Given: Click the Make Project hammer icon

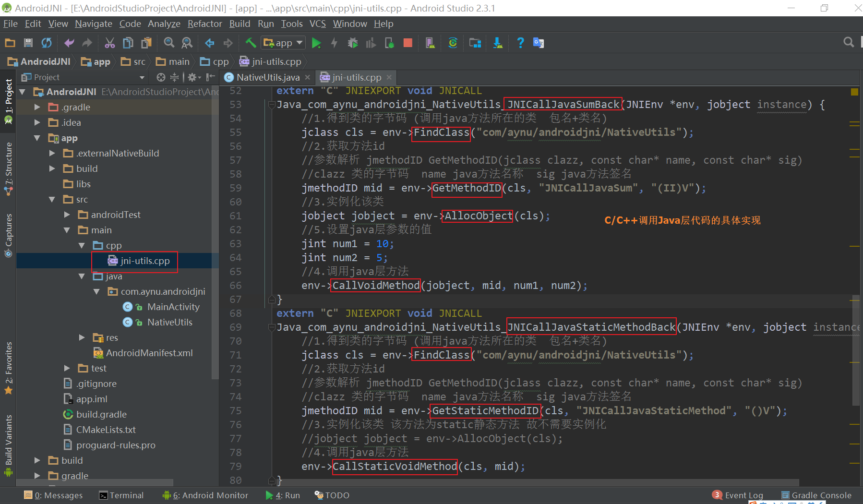Looking at the screenshot, I should tap(251, 43).
